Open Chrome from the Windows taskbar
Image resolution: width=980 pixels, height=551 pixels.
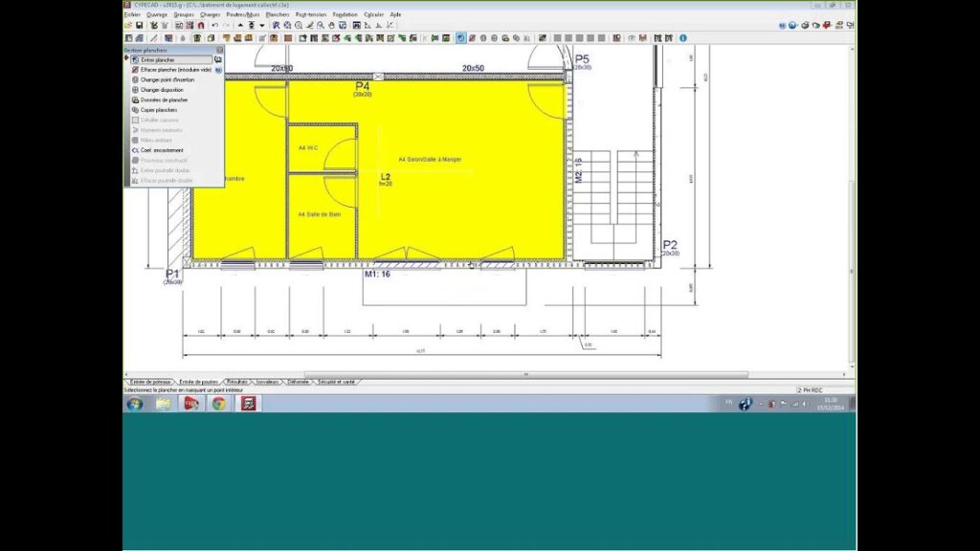coord(219,404)
